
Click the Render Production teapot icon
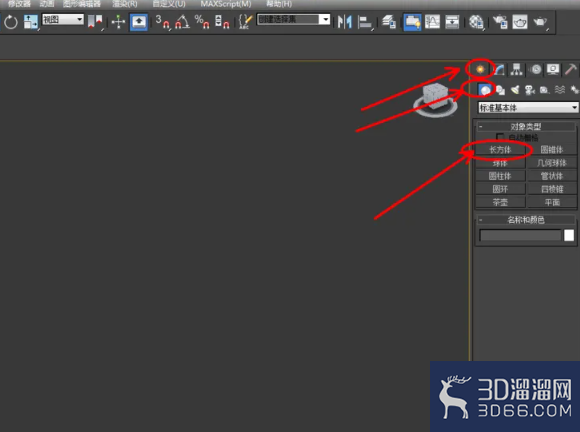pyautogui.click(x=540, y=22)
